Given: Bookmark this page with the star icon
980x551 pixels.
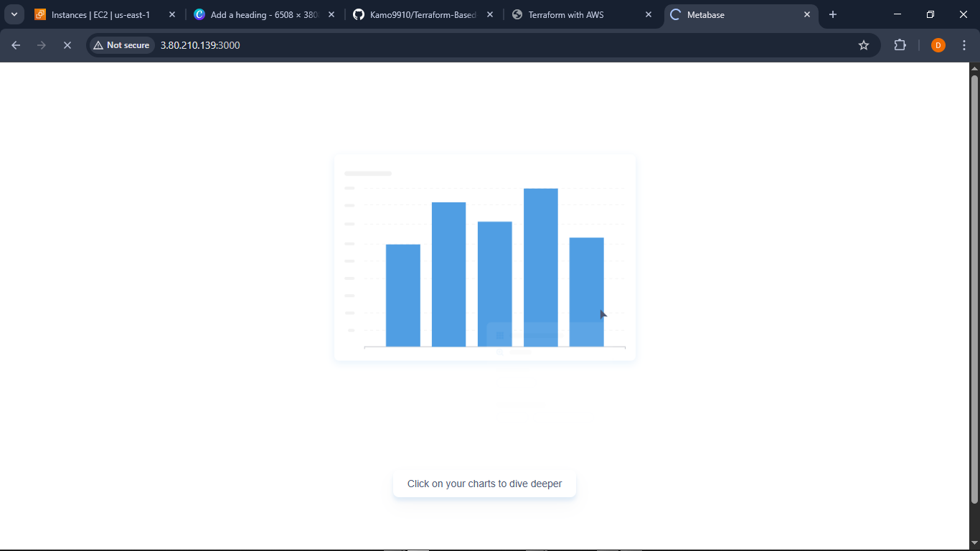Looking at the screenshot, I should [864, 45].
